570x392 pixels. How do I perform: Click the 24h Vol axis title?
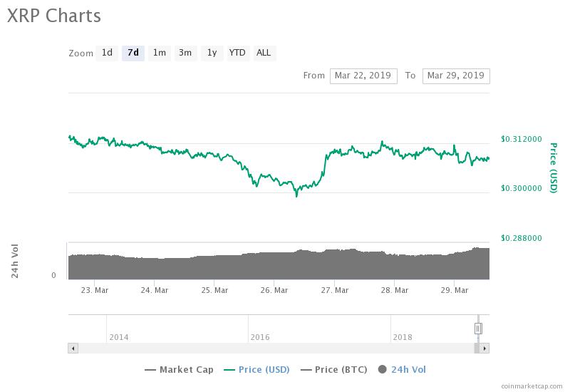coord(14,261)
